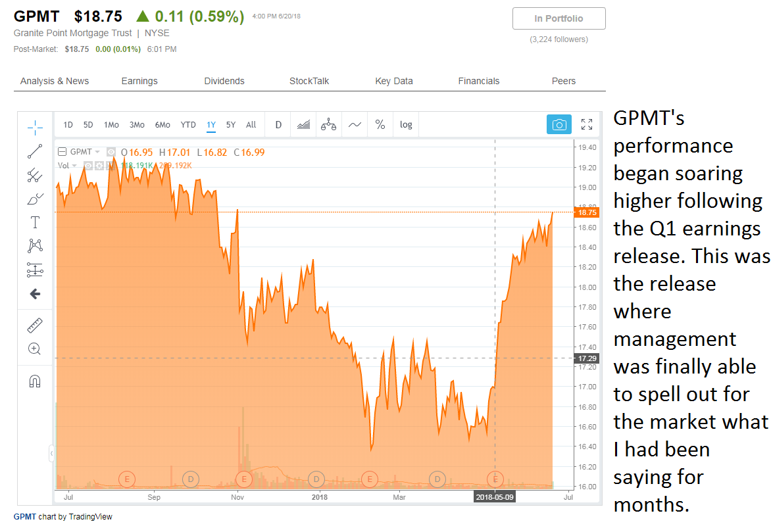The height and width of the screenshot is (532, 771).
Task: Click the 3,224 followers text
Action: tap(559, 39)
